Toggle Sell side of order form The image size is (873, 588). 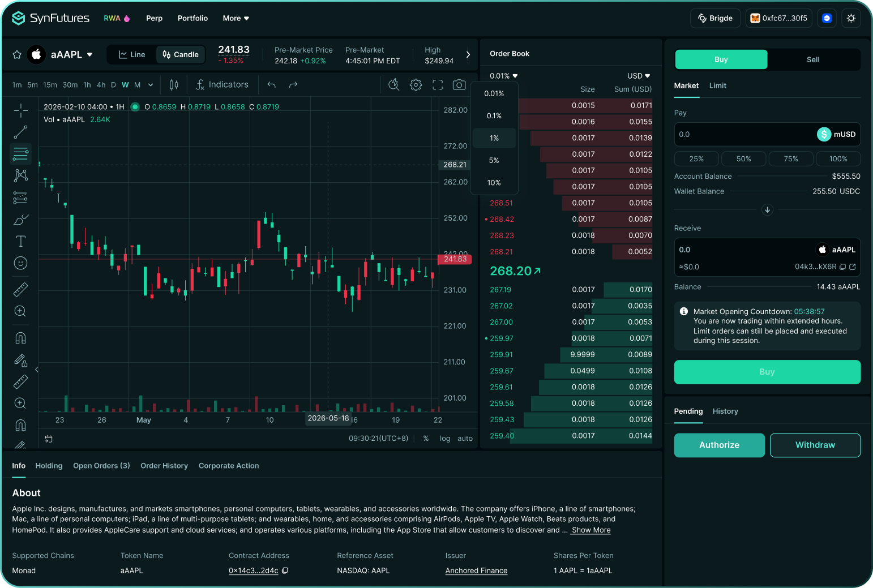(x=813, y=59)
